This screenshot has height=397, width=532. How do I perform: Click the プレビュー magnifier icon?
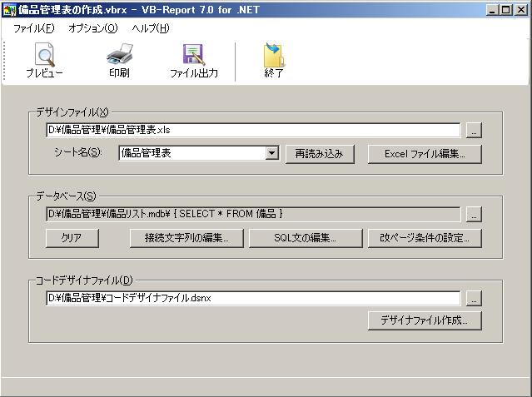(x=44, y=54)
